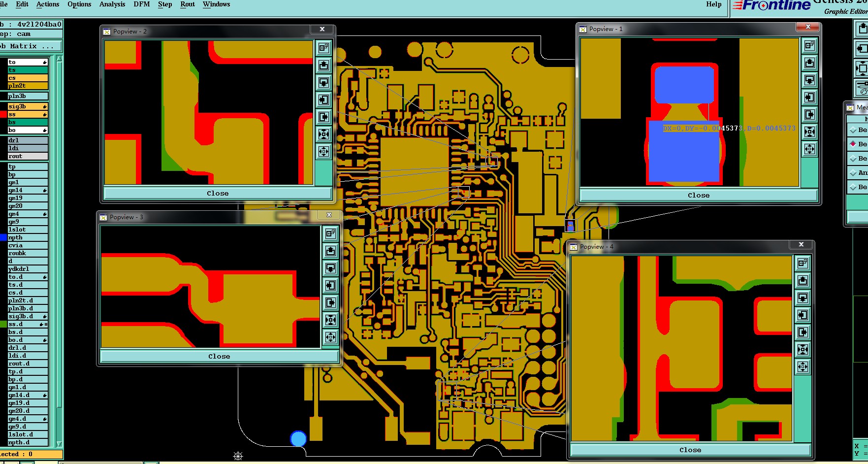Click Close button in Popview 1
Screen dimensions: 868x464
699,195
